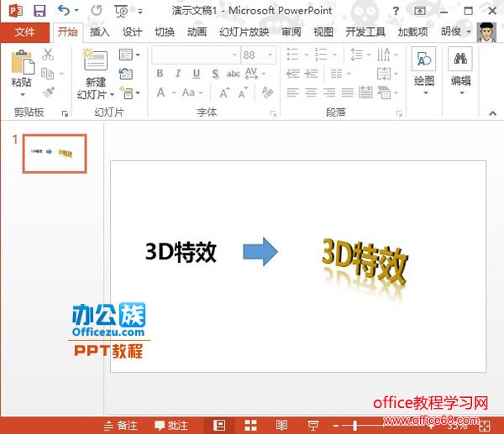
Task: Undo the last action
Action: click(64, 11)
